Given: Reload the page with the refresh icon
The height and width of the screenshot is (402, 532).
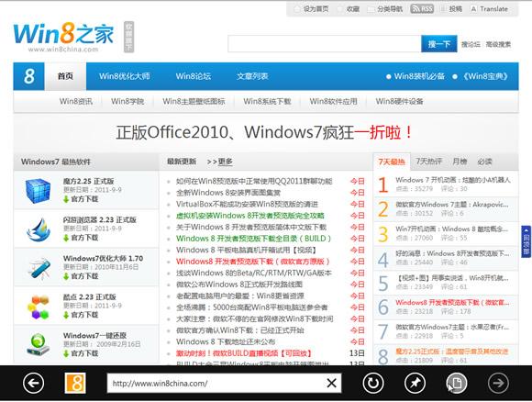Looking at the screenshot, I should (x=373, y=383).
